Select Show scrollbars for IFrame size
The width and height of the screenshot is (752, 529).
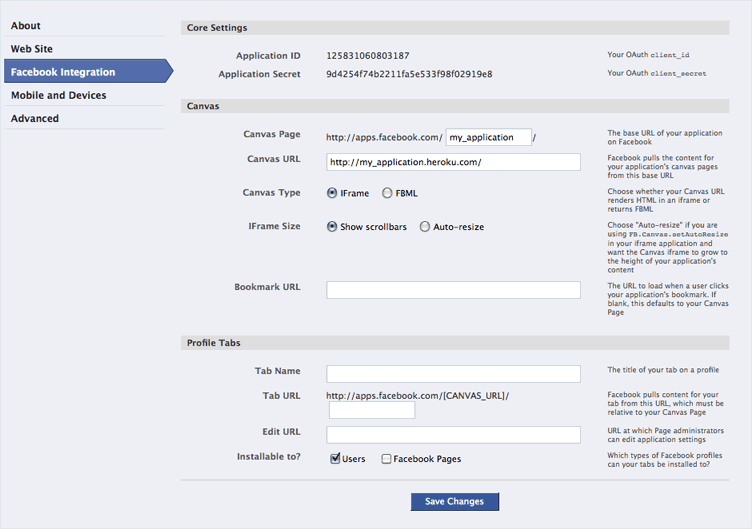pos(332,226)
